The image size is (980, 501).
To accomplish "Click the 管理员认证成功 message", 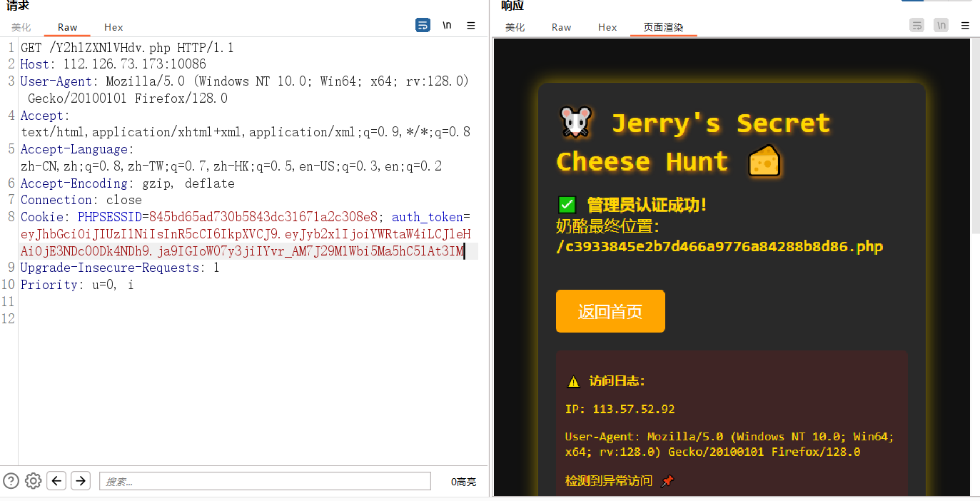I will point(647,205).
